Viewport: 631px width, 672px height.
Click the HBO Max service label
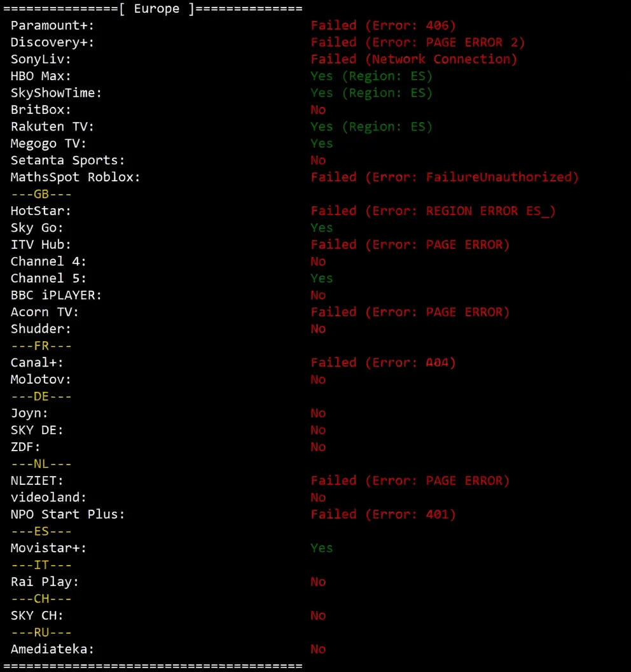click(x=41, y=76)
